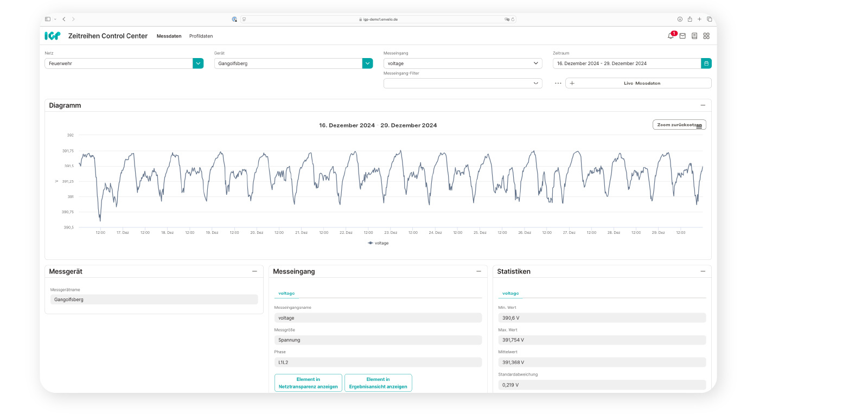
Task: Open the sidebar options chevron in browser toolbar
Action: point(55,19)
